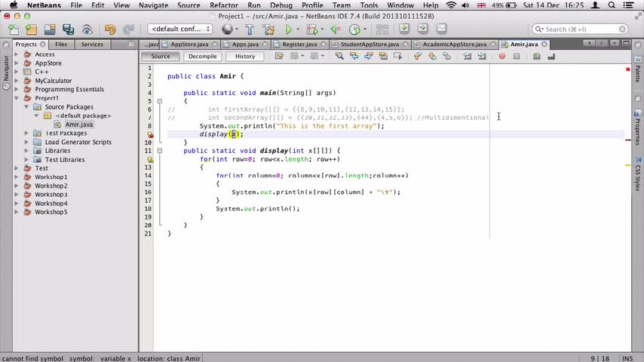Viewport: 644px width, 362px height.
Task: Open the Run Project dropdown arrow
Action: (x=298, y=29)
